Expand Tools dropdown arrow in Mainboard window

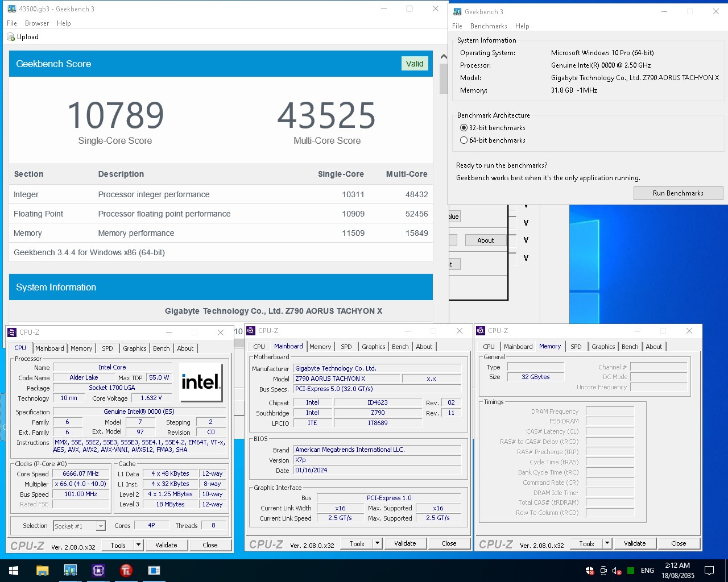click(377, 543)
